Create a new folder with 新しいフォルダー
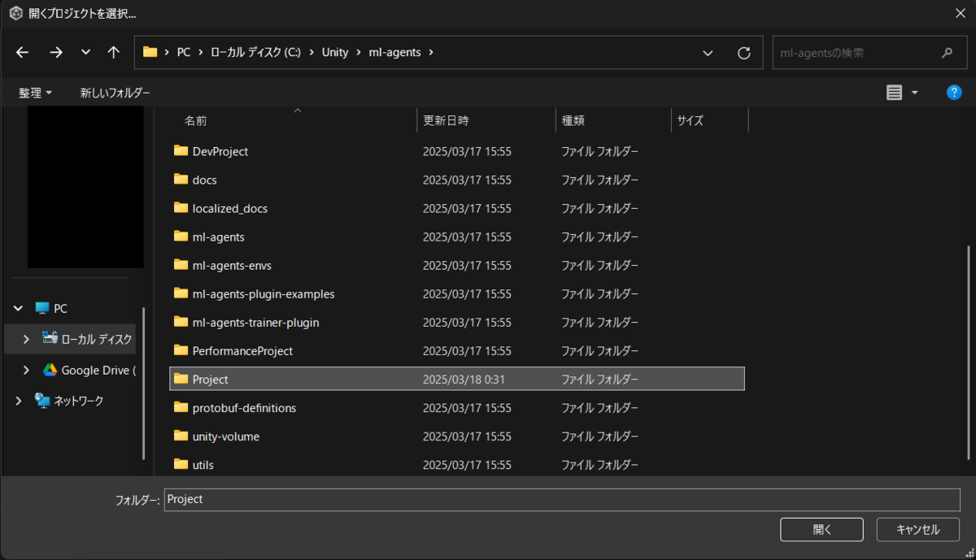 (x=115, y=92)
